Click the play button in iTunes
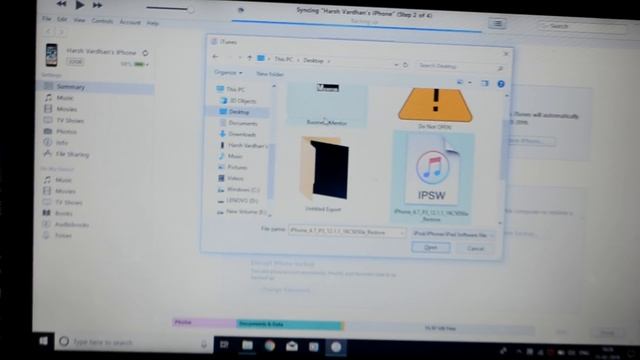 pyautogui.click(x=80, y=4)
